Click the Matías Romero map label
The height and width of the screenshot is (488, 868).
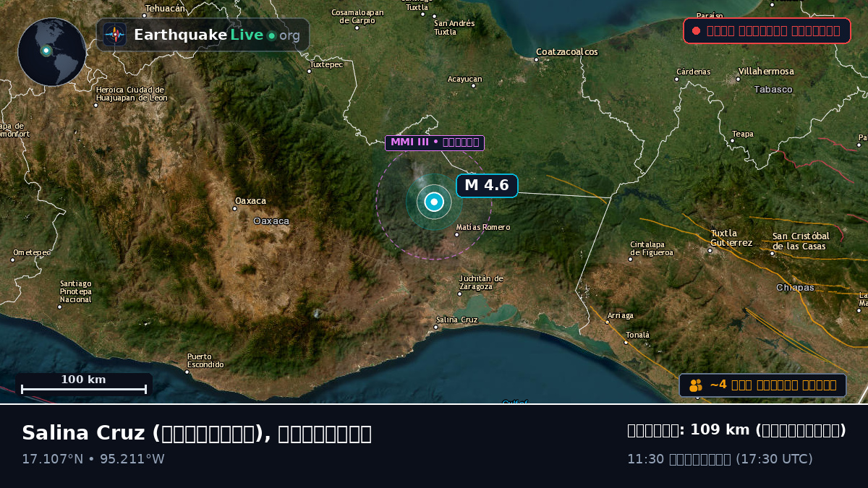tap(482, 227)
